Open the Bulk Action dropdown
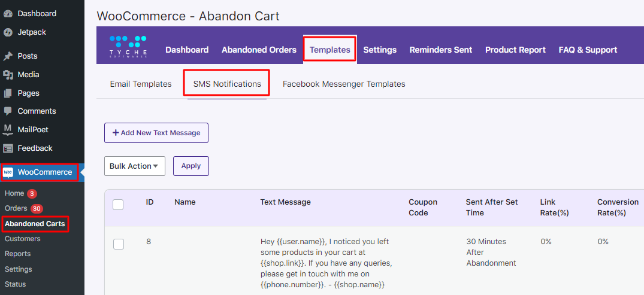 click(x=135, y=166)
